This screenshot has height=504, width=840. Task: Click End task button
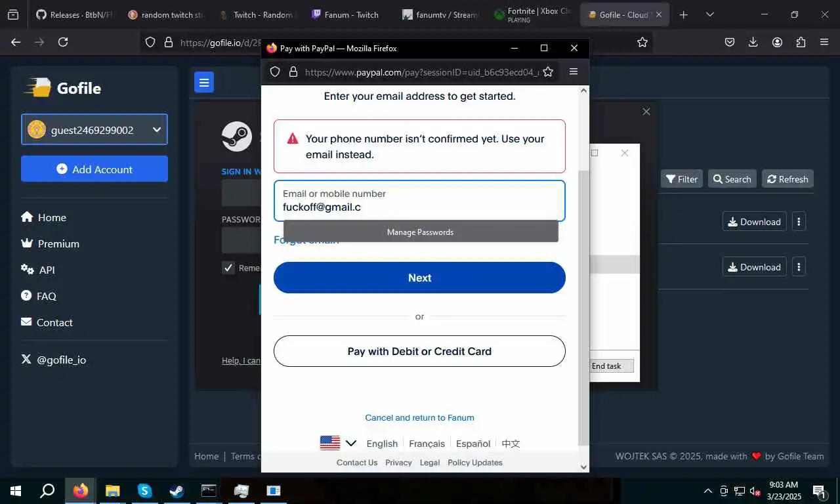[x=611, y=366]
